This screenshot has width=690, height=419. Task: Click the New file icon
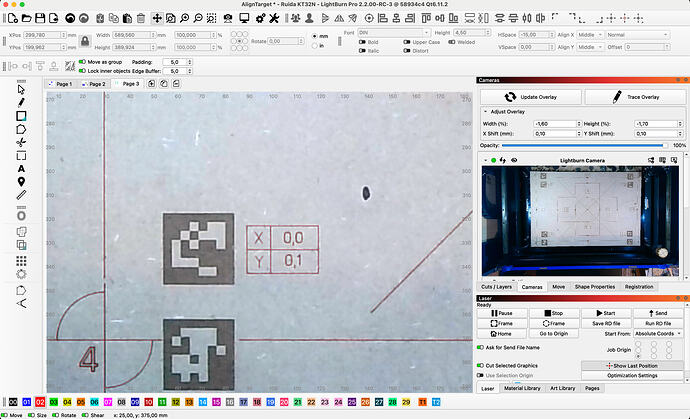[13, 18]
